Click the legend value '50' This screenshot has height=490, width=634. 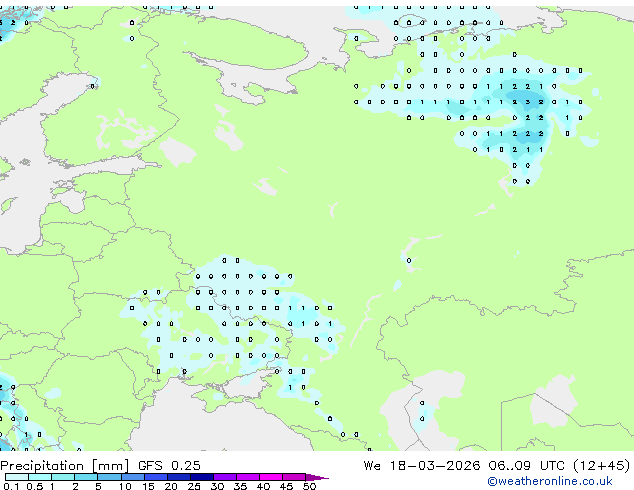coord(309,486)
